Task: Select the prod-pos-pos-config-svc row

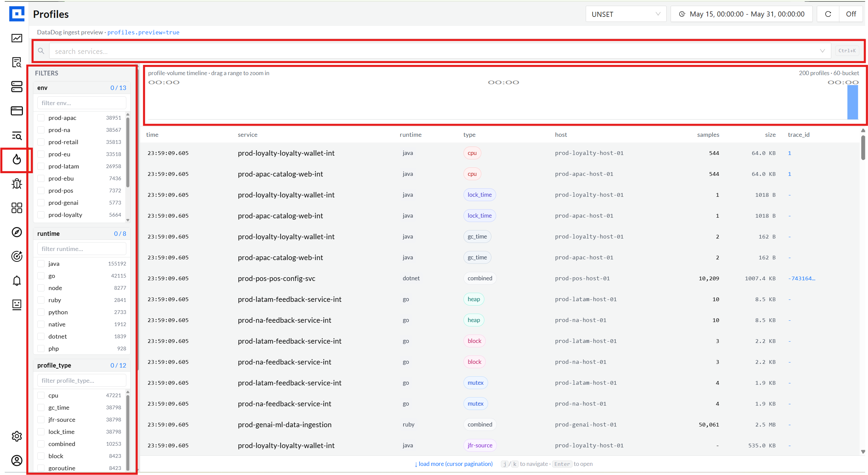Action: [501, 279]
